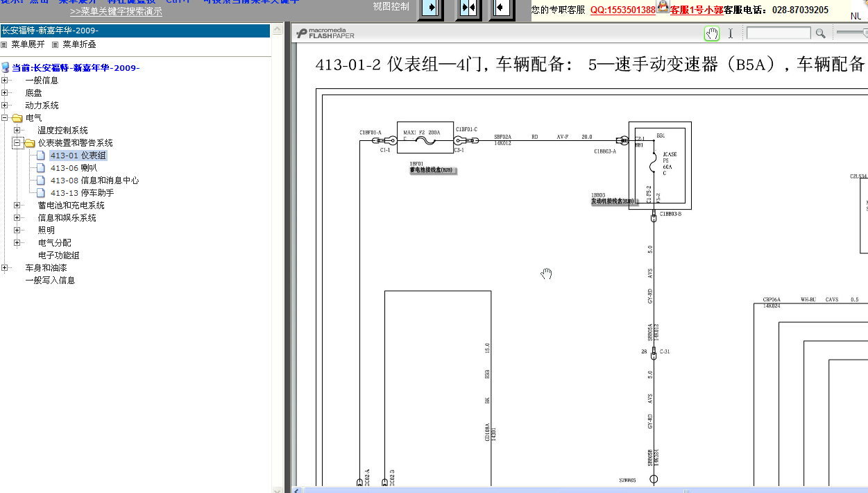Open the 413-06 喇叭 page
Image resolution: width=868 pixels, height=493 pixels.
click(x=74, y=168)
